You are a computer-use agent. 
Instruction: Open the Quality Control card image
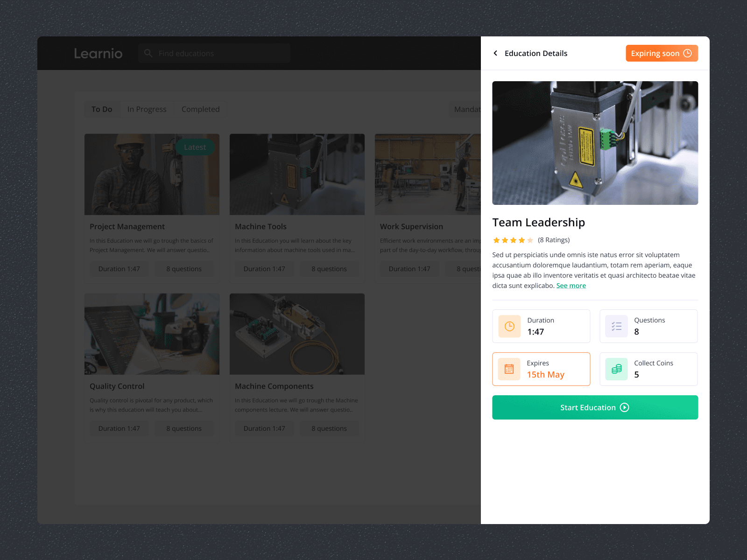pyautogui.click(x=152, y=334)
